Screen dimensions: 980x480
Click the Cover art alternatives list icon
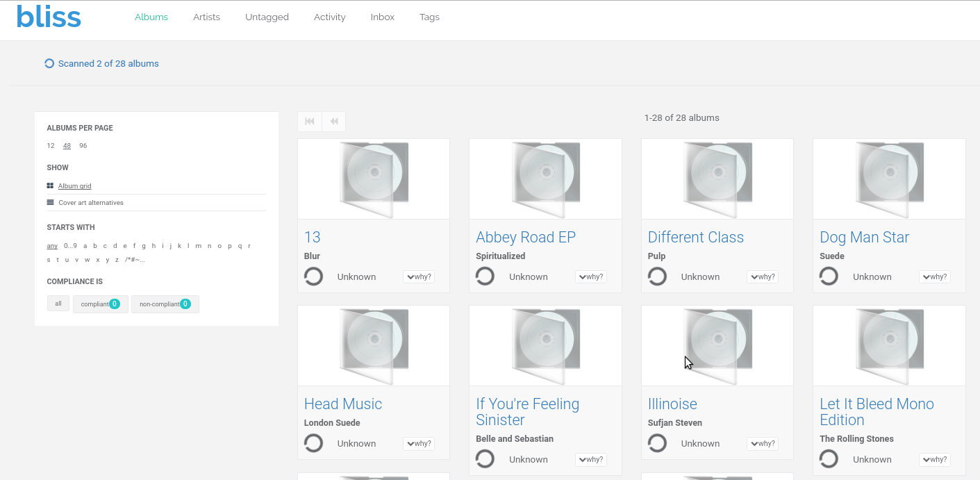50,203
